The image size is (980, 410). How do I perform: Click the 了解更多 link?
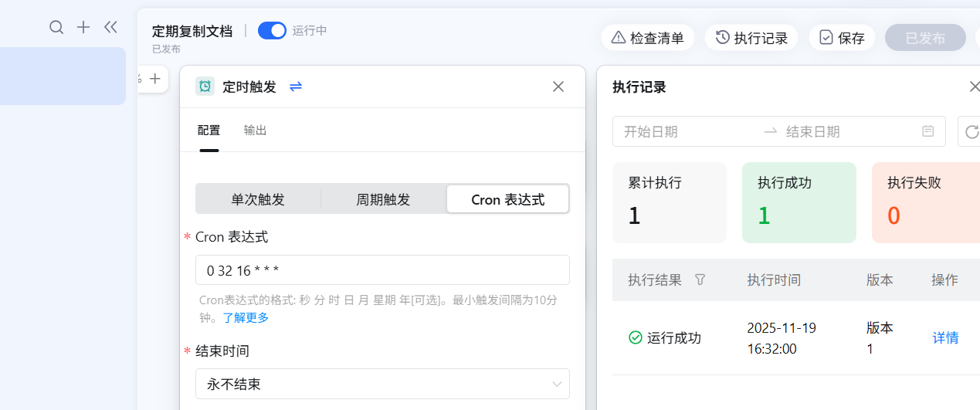246,317
